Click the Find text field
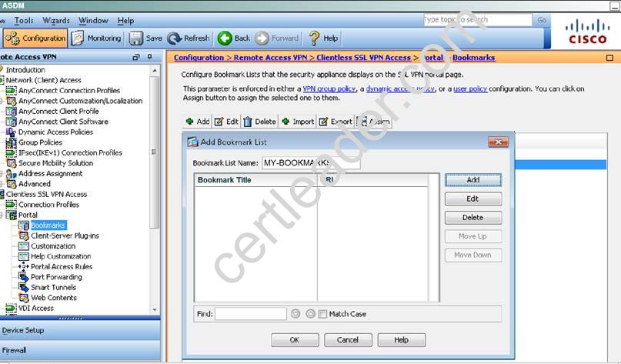Screen dimensions: 621x364 pos(251,314)
